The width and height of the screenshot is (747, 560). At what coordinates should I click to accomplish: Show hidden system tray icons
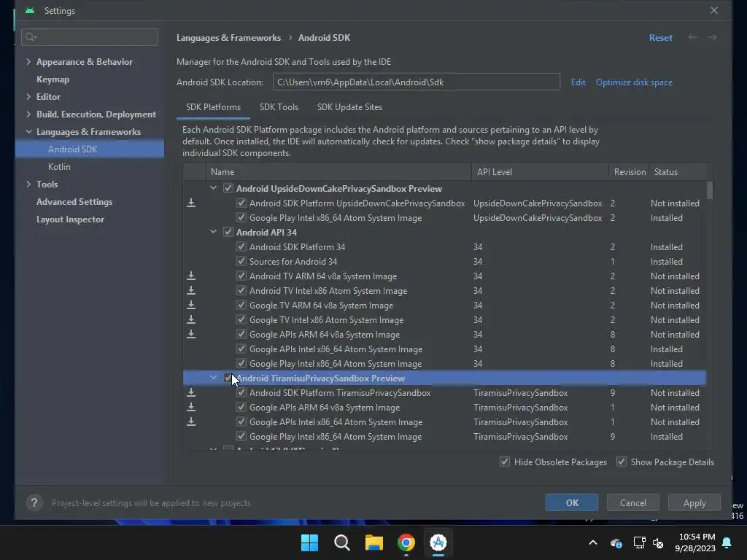(x=593, y=542)
